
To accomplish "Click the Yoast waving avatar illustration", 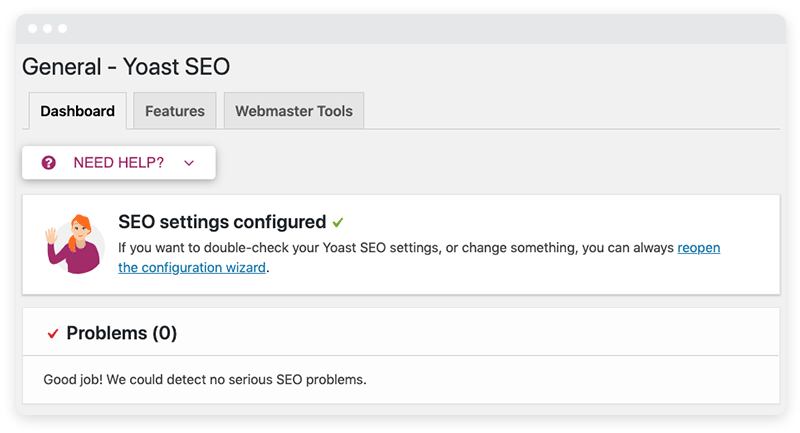I will point(74,244).
